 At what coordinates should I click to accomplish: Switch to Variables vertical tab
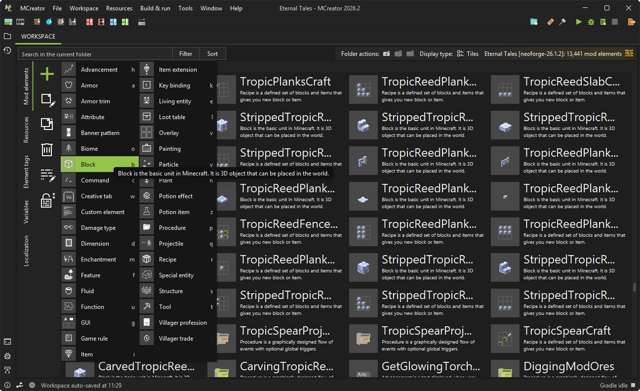[x=26, y=212]
